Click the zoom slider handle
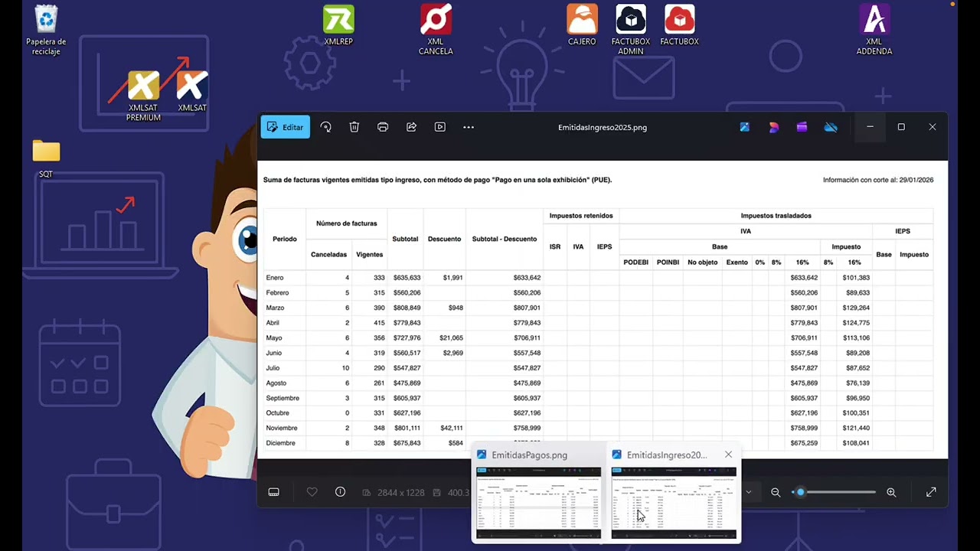 click(800, 492)
